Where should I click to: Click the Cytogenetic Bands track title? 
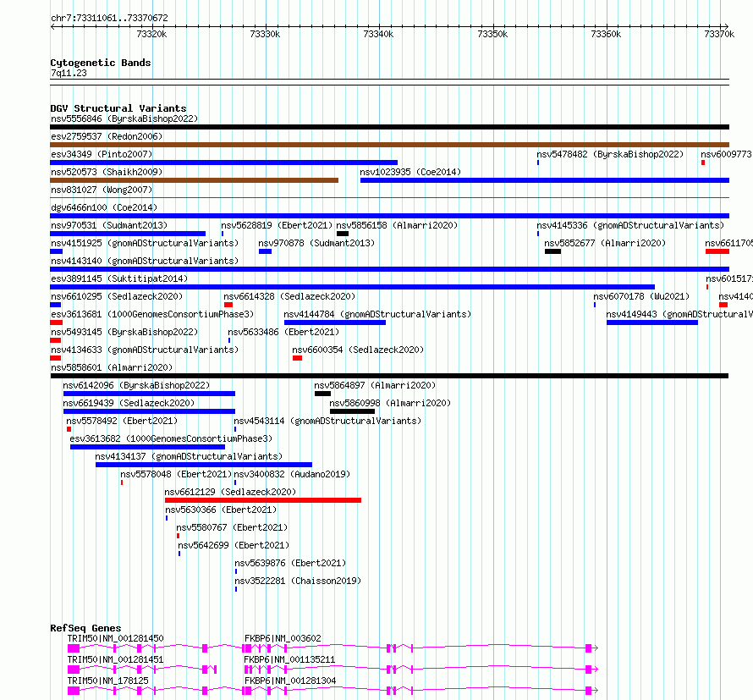point(101,63)
